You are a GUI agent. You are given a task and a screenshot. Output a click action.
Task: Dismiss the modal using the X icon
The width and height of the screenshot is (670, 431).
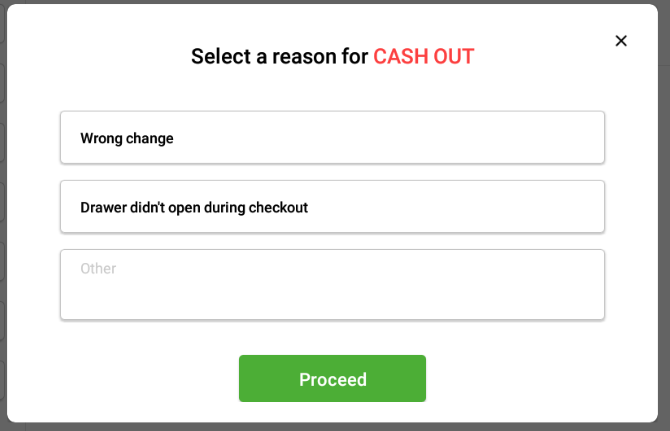[x=621, y=41]
